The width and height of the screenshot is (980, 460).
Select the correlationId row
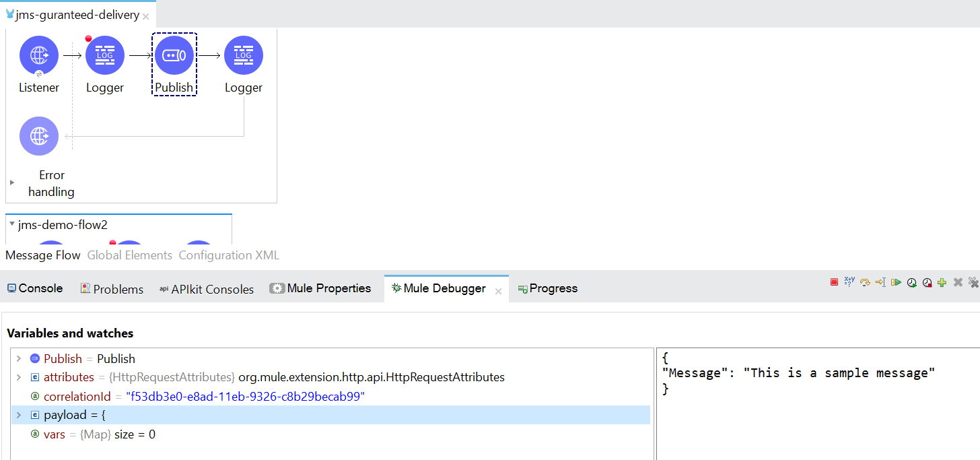(x=331, y=397)
